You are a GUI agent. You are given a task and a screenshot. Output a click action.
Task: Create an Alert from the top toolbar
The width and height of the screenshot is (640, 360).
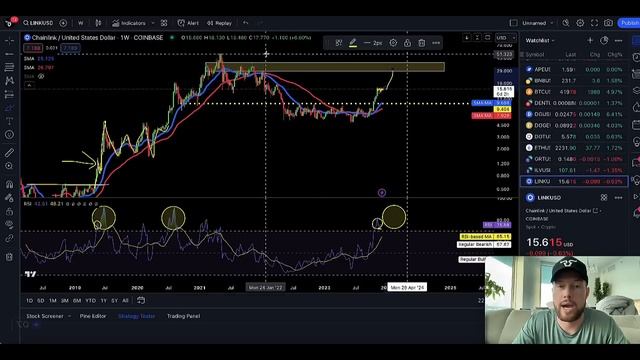[x=188, y=23]
